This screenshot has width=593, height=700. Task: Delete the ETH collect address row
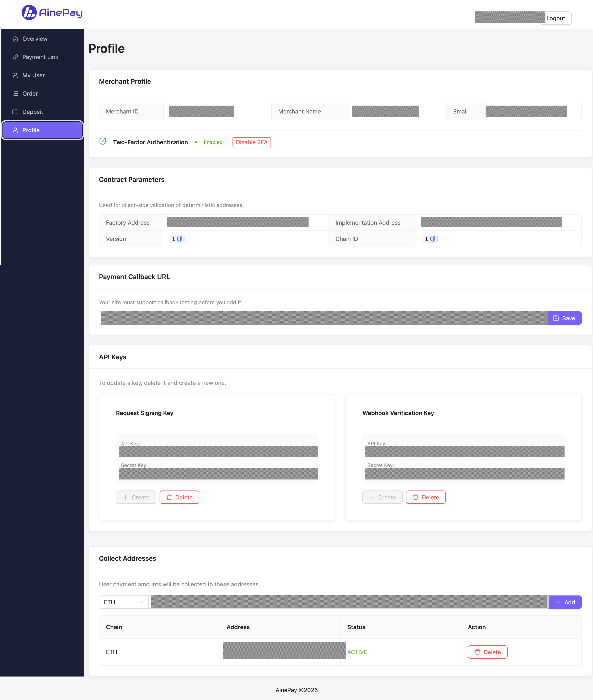click(487, 652)
